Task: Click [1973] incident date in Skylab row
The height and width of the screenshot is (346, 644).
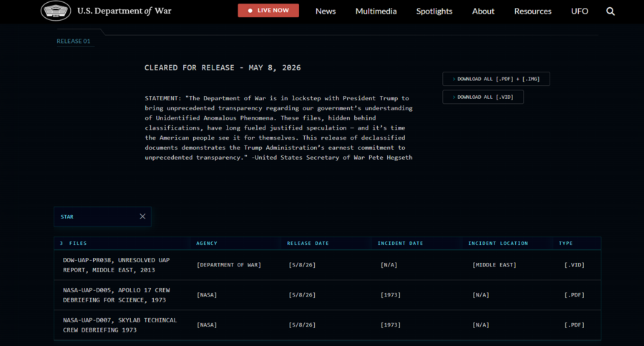Action: 390,325
